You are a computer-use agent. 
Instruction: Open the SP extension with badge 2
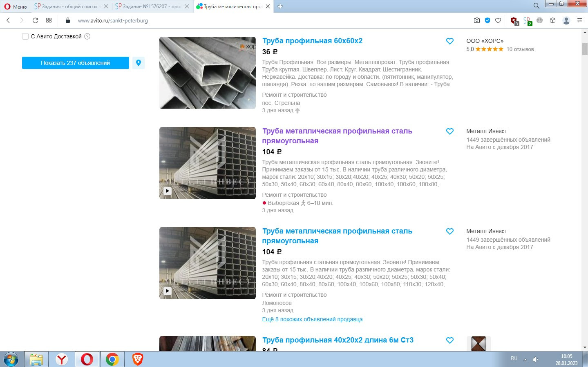click(x=527, y=21)
